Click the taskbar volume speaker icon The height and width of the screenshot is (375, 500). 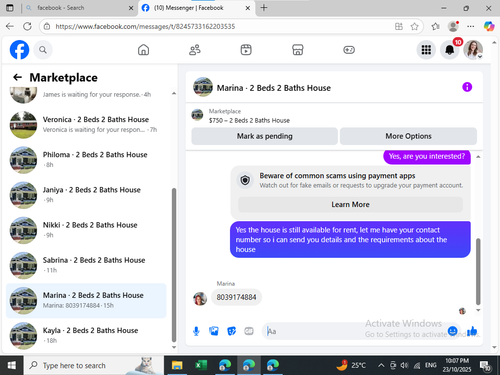[404, 365]
